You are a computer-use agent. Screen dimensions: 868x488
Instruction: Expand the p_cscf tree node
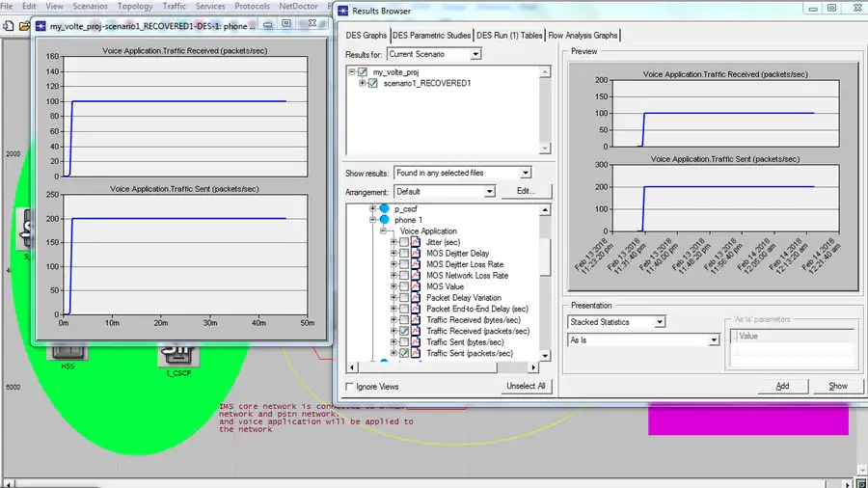372,208
